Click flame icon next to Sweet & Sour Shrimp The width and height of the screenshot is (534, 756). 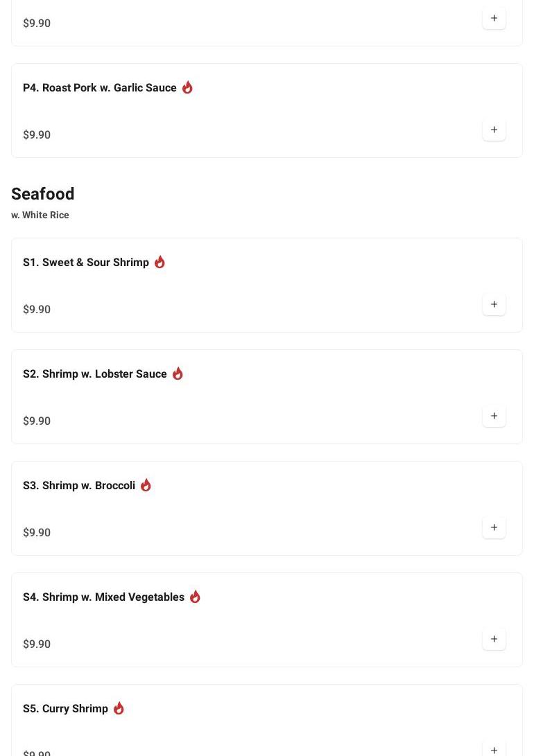point(160,262)
